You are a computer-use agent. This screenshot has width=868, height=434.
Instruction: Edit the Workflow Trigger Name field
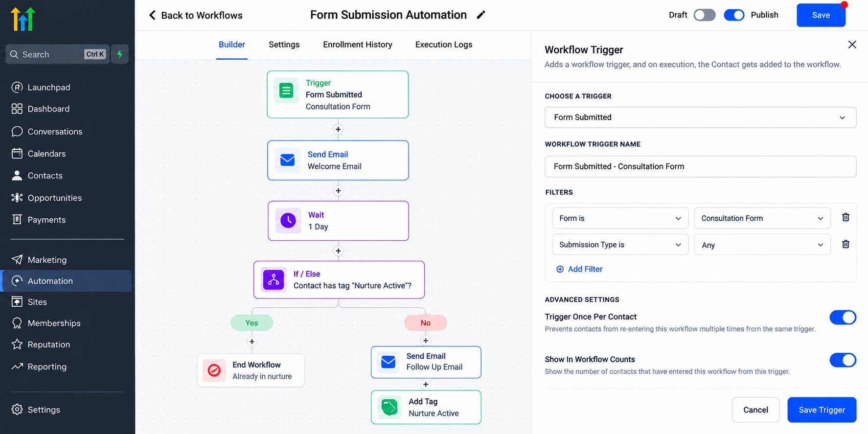coord(700,166)
